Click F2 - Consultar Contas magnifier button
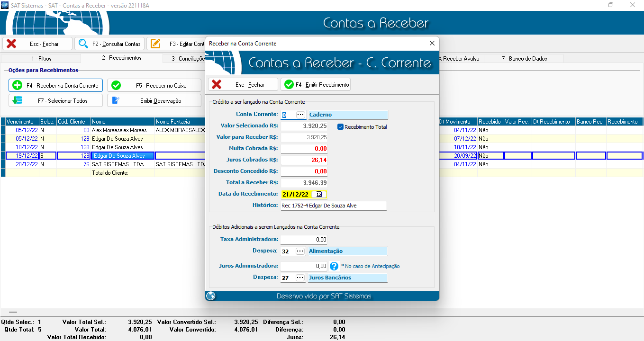Image resolution: width=644 pixels, height=341 pixels. (x=109, y=44)
